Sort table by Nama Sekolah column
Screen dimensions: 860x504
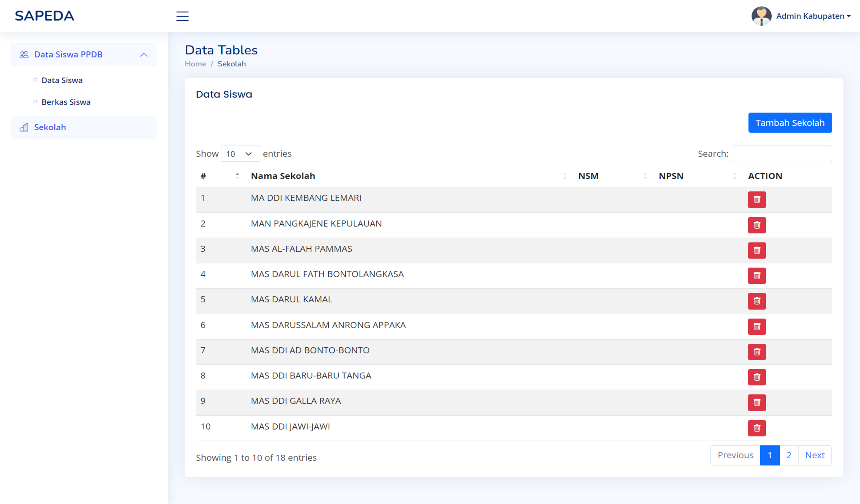(x=283, y=176)
